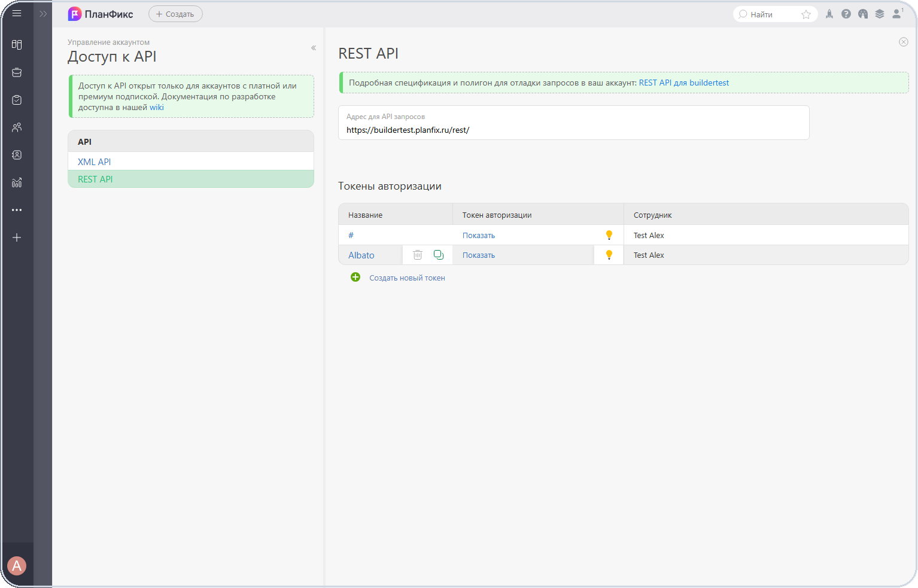Open the contacts icon in sidebar
The height and width of the screenshot is (588, 918).
(17, 155)
